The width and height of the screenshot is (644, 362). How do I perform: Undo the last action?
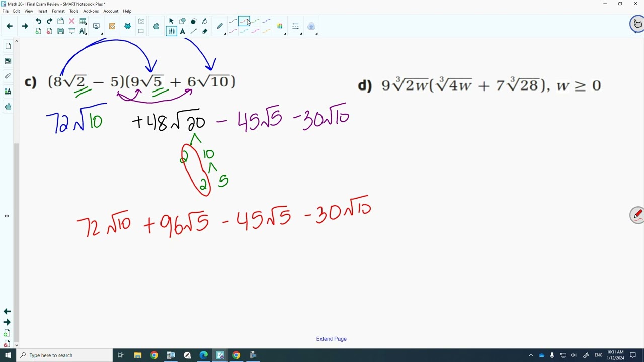tap(38, 21)
